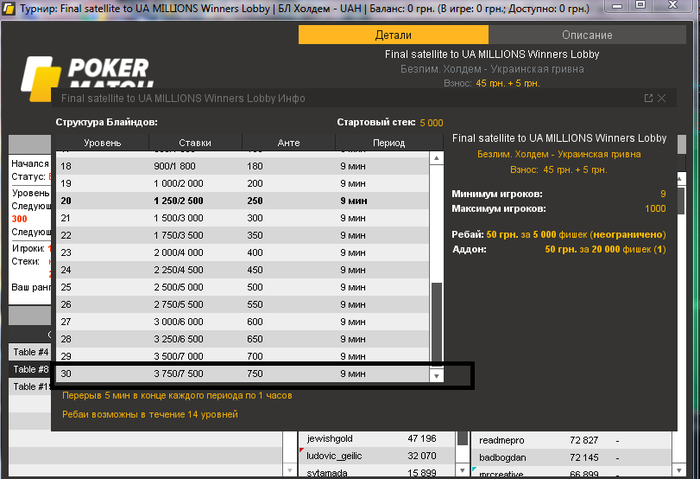Click the down arrow of tables list scrollbar
The height and width of the screenshot is (479, 700).
(290, 470)
